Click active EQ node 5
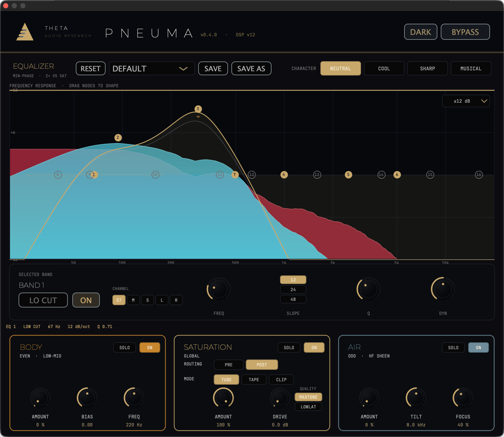Image resolution: width=504 pixels, height=437 pixels. click(348, 175)
